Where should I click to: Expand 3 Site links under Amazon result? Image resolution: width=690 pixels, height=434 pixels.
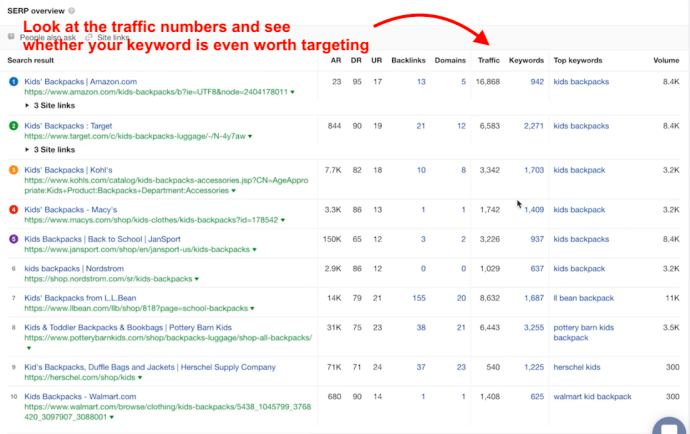tap(50, 106)
